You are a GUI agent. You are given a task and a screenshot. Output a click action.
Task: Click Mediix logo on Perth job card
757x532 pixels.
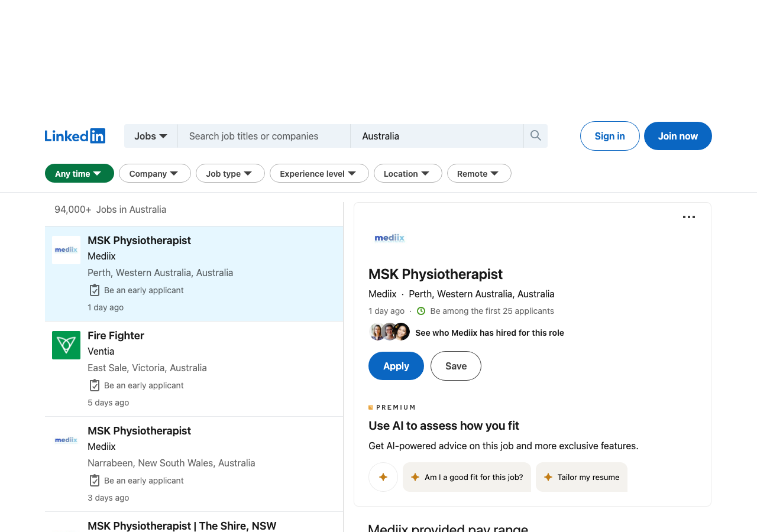(x=66, y=250)
